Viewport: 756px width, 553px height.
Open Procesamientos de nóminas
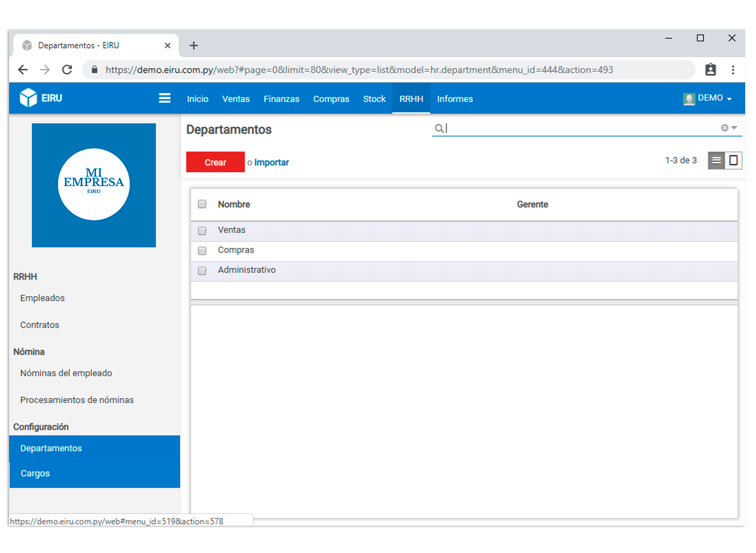(x=77, y=400)
